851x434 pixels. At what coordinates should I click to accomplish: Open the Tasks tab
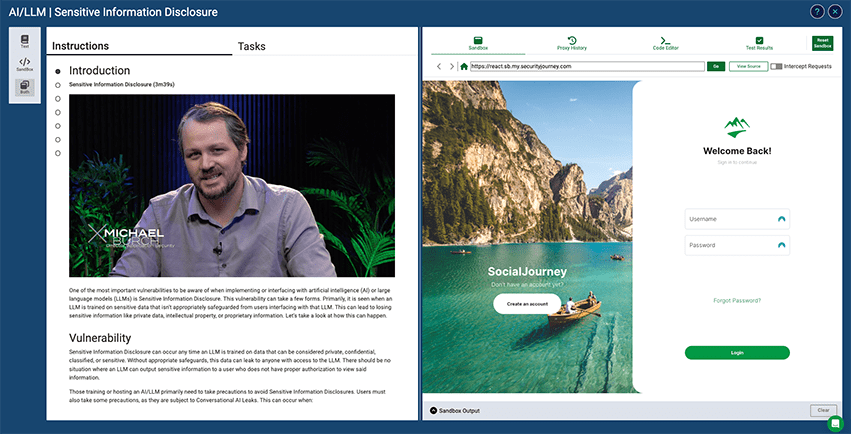tap(252, 46)
